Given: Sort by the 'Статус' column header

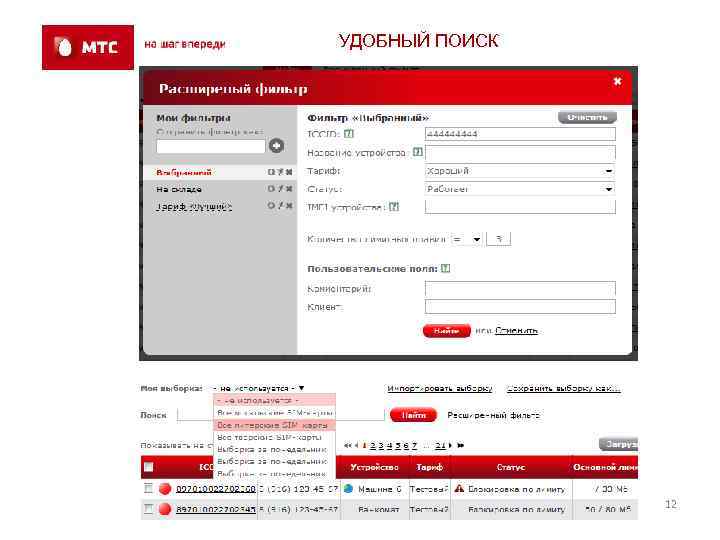Looking at the screenshot, I should [x=511, y=467].
